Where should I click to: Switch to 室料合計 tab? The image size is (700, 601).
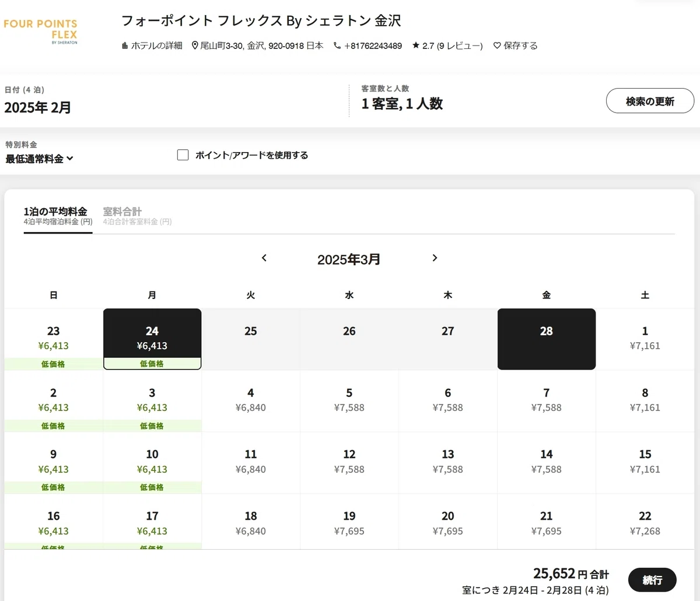point(137,216)
